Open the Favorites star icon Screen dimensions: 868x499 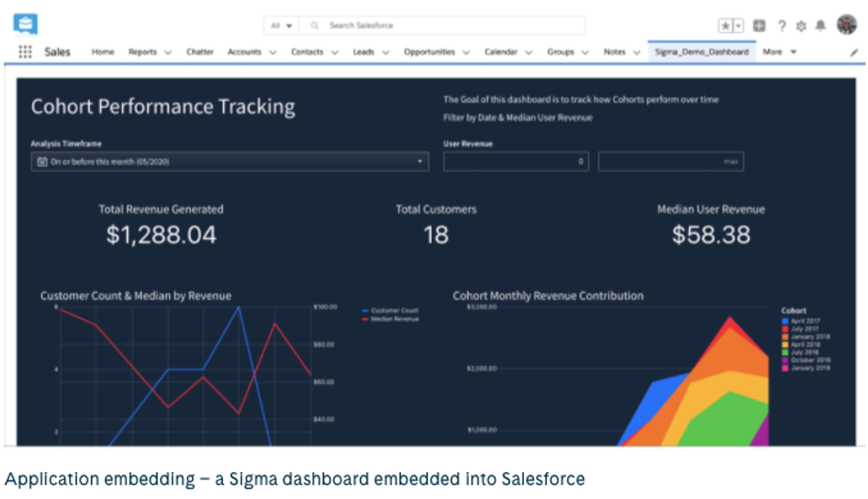725,26
